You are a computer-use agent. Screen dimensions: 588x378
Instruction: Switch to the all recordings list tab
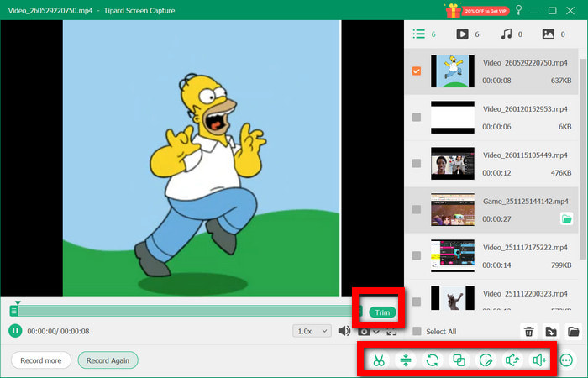(x=424, y=34)
